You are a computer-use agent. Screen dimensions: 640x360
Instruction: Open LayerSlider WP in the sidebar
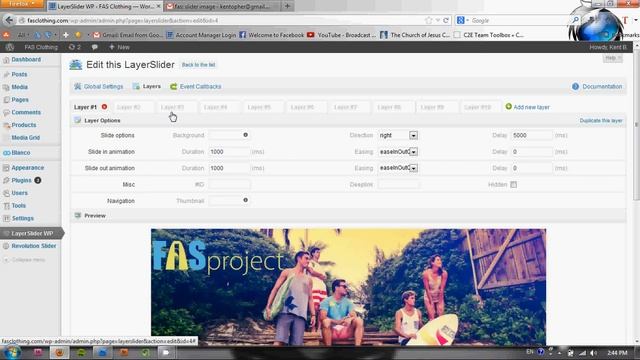[x=32, y=233]
